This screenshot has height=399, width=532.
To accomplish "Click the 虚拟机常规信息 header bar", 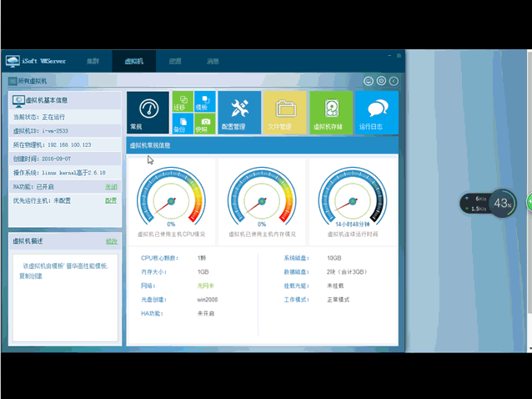I will [x=263, y=145].
